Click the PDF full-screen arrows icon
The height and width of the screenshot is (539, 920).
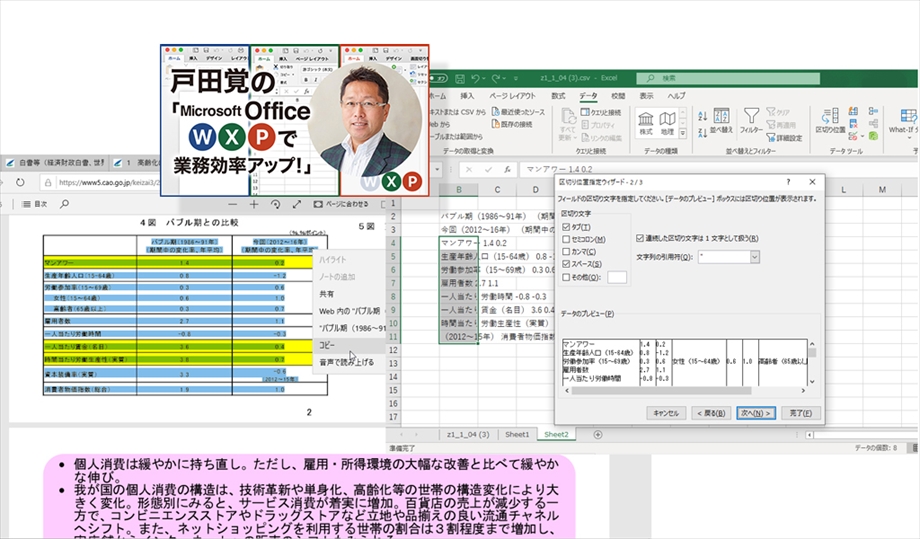point(297,204)
